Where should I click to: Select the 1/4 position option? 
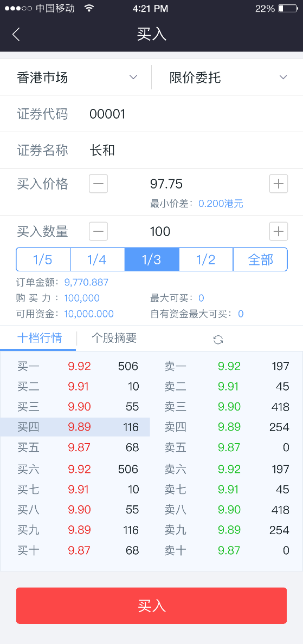pos(98,259)
